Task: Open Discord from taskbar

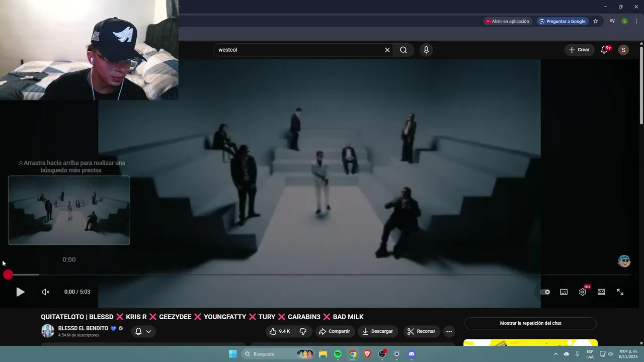Action: tap(412, 354)
